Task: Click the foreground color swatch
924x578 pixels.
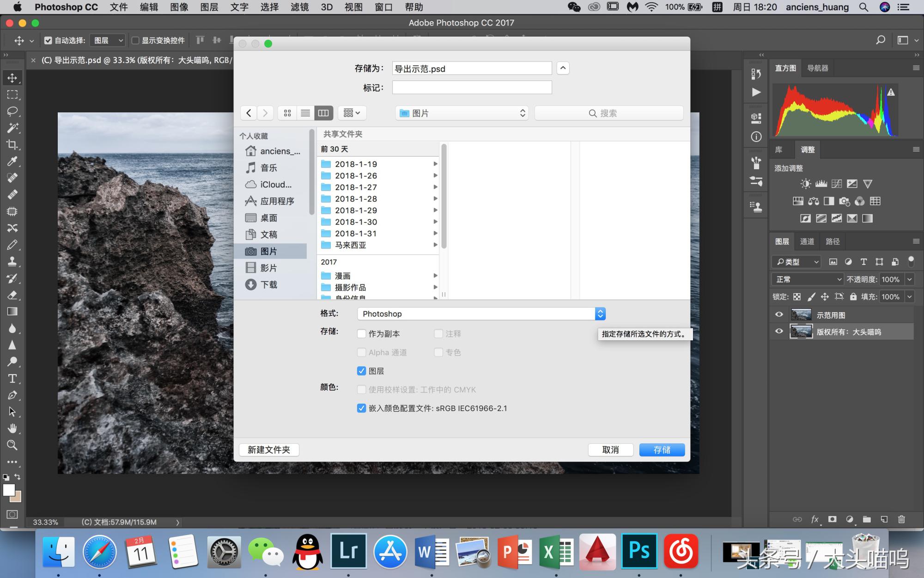Action: coord(9,490)
